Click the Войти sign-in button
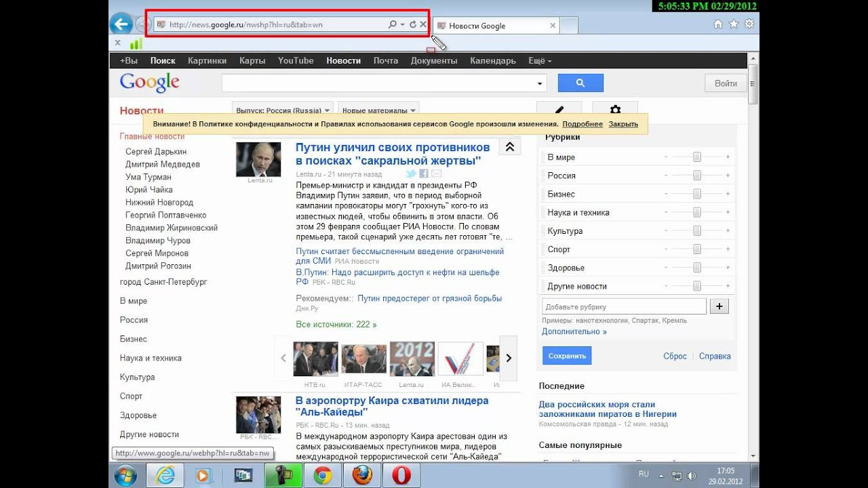 726,83
